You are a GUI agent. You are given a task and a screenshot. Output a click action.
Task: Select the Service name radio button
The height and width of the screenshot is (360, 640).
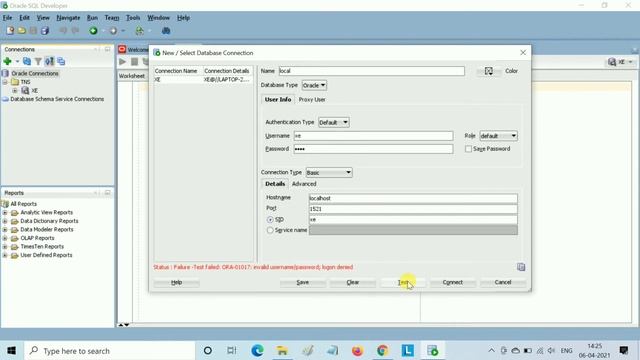tap(270, 230)
